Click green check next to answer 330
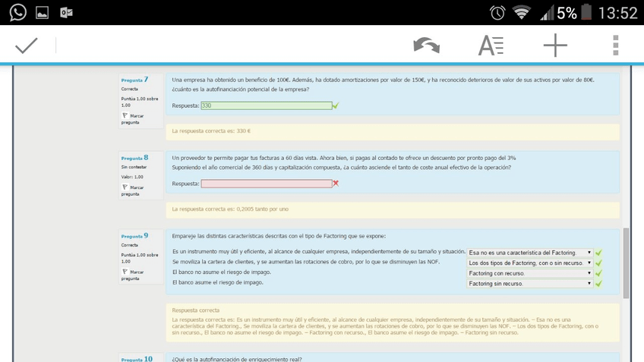The image size is (644, 362). click(x=336, y=105)
